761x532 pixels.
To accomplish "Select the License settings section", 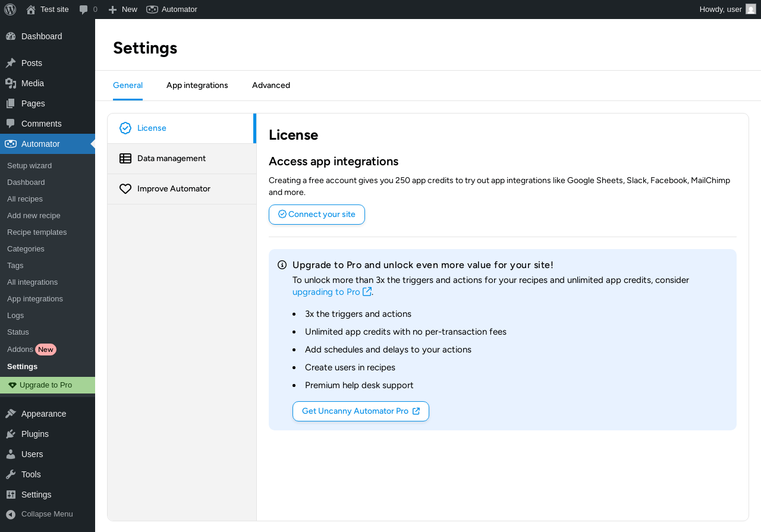I will [x=182, y=128].
